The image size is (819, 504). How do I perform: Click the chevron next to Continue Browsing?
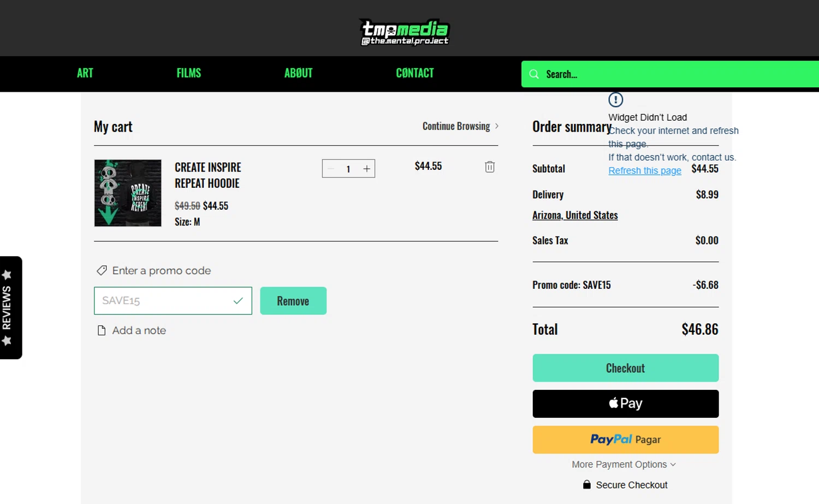coord(496,126)
